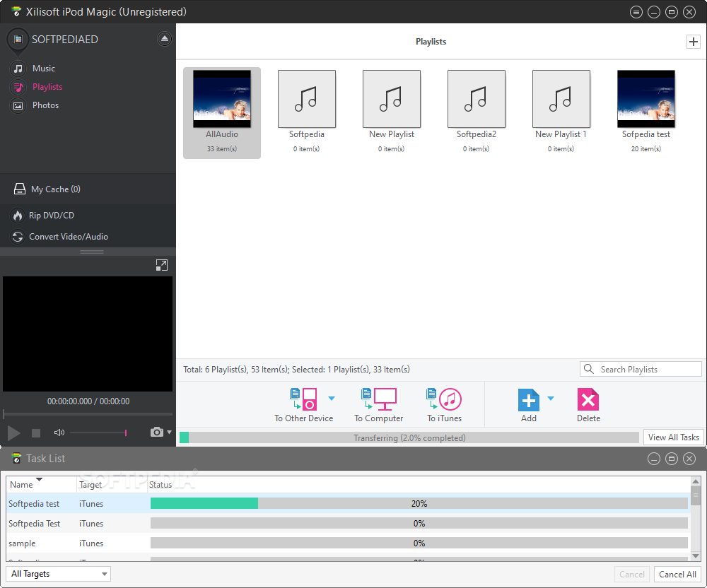Click the picture icon beside Photos
707x588 pixels.
pyautogui.click(x=18, y=106)
